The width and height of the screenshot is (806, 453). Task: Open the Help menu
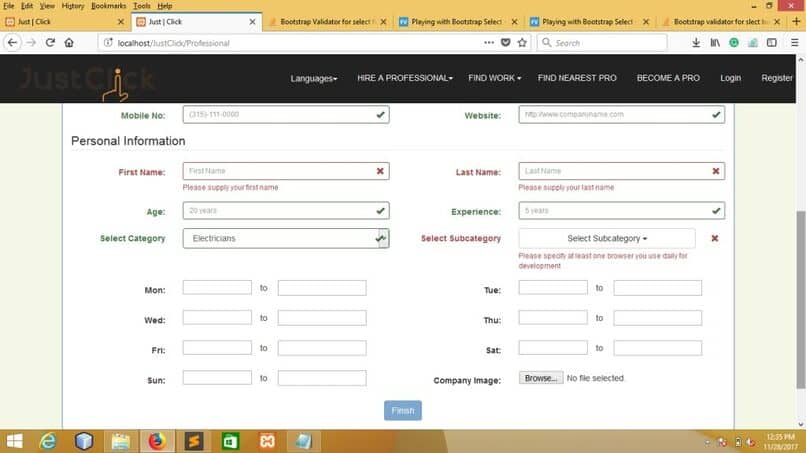tap(164, 6)
